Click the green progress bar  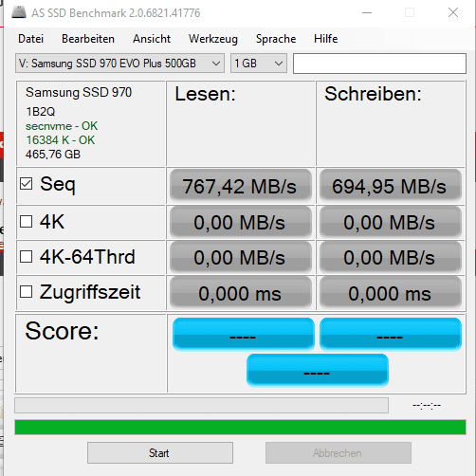pos(240,427)
